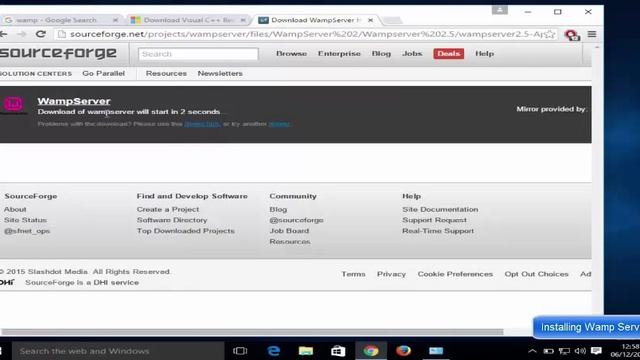640x360 pixels.
Task: Switch to the wamp Google Search tab
Action: tap(61, 20)
